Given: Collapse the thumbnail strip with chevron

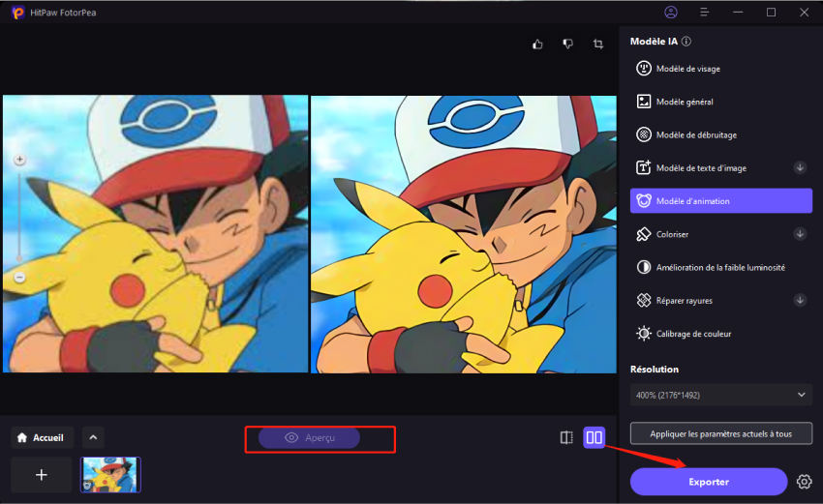Looking at the screenshot, I should click(x=93, y=437).
